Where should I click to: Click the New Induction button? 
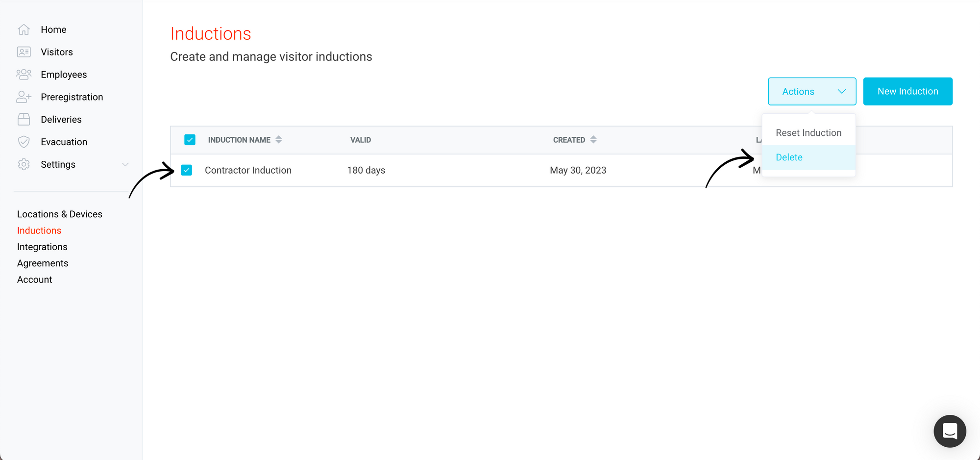pyautogui.click(x=907, y=91)
